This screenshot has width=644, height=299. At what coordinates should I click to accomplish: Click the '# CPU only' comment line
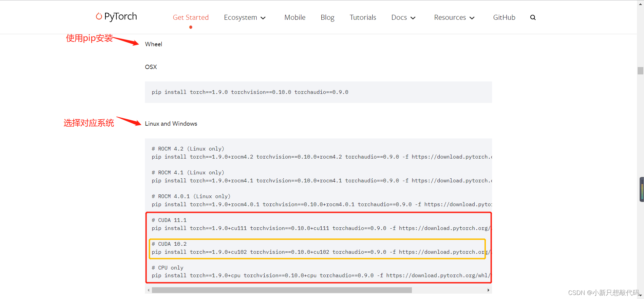click(167, 268)
